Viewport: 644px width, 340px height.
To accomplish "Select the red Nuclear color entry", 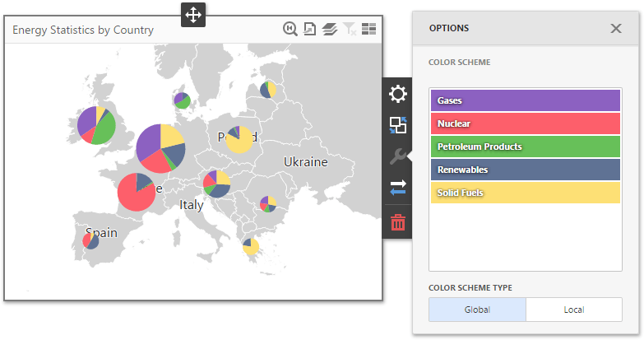I will pos(525,123).
